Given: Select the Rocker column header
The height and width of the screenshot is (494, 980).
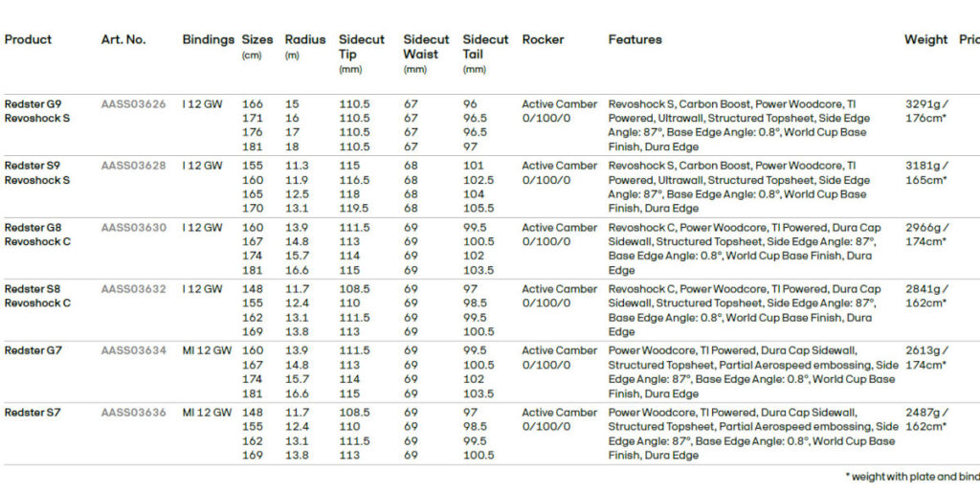Looking at the screenshot, I should tap(543, 40).
